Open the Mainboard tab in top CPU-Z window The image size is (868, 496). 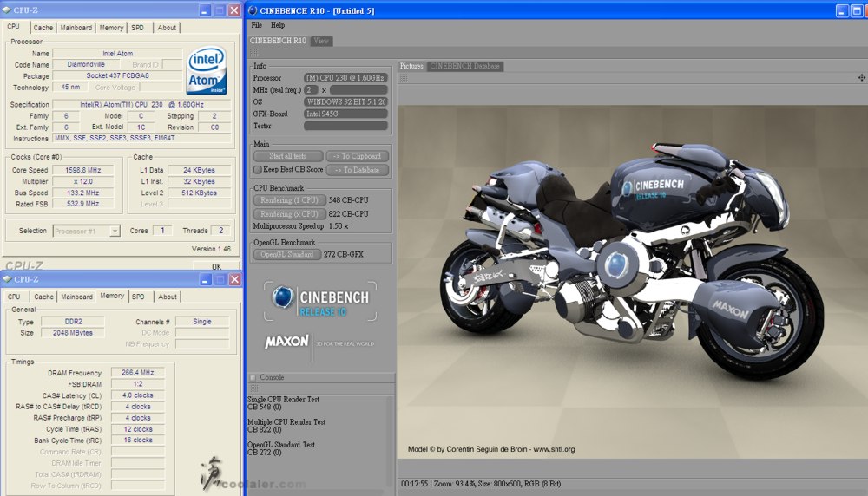coord(76,28)
